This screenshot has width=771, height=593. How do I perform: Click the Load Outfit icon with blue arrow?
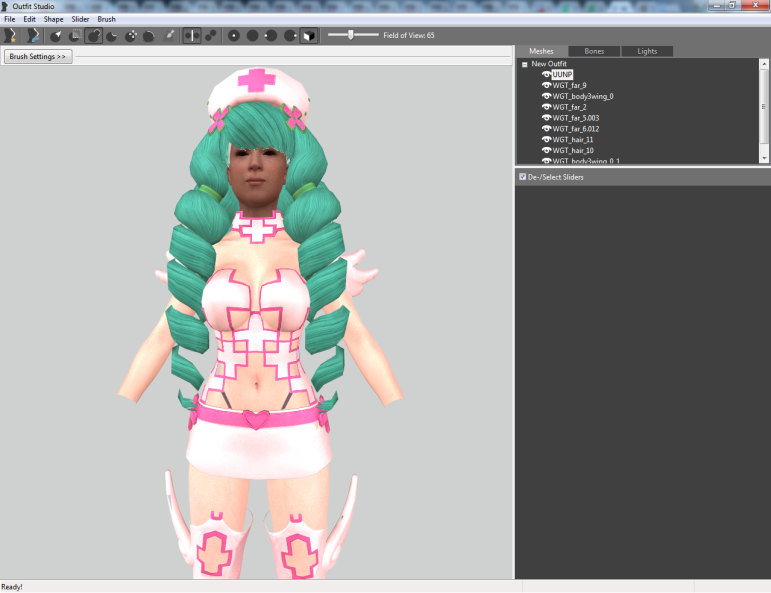click(33, 35)
